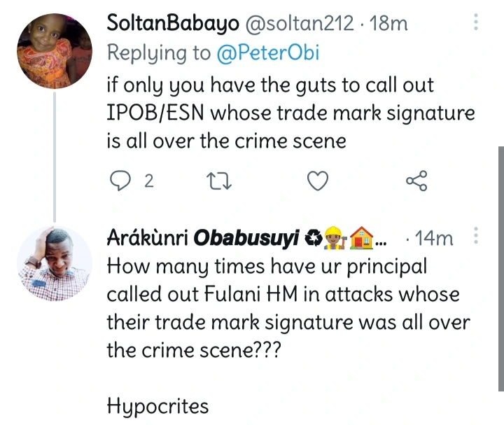Open Arákùnri Obabusuyi's profile picture
This screenshot has width=504, height=425.
point(54,263)
